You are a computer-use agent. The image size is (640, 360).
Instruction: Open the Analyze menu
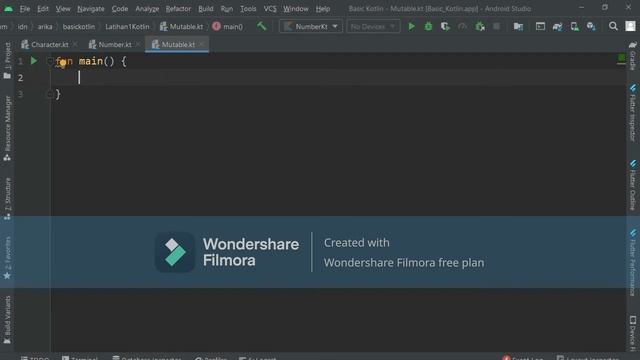(147, 9)
